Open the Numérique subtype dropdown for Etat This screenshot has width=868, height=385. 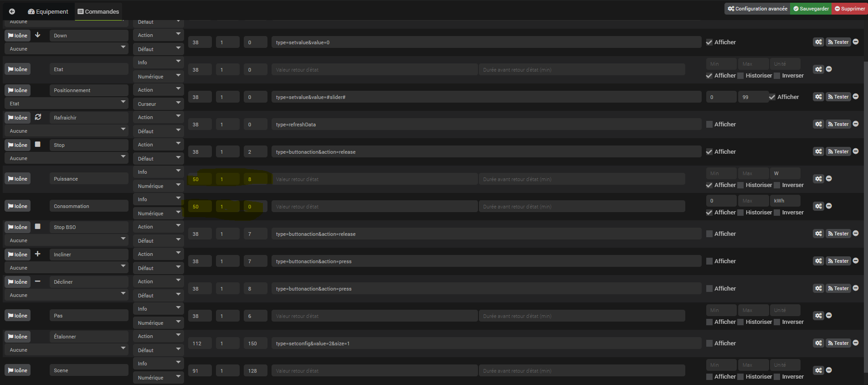[159, 77]
